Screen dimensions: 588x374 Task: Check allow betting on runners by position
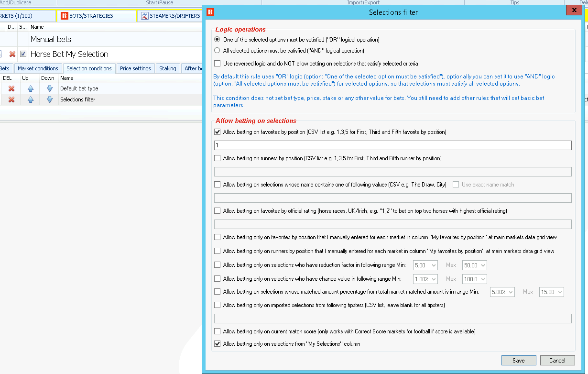[x=218, y=158]
